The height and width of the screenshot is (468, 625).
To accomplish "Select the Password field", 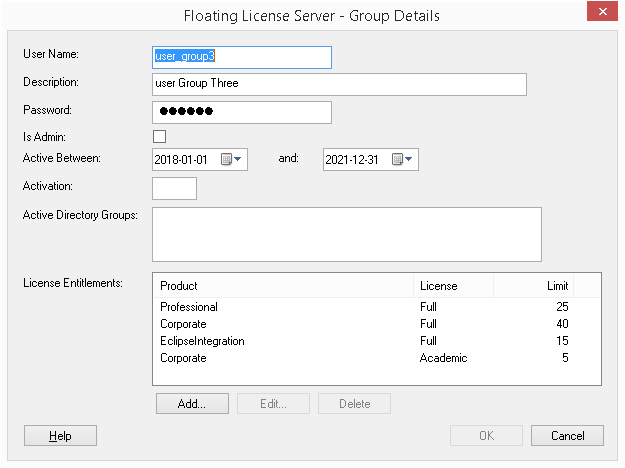I will pos(241,111).
